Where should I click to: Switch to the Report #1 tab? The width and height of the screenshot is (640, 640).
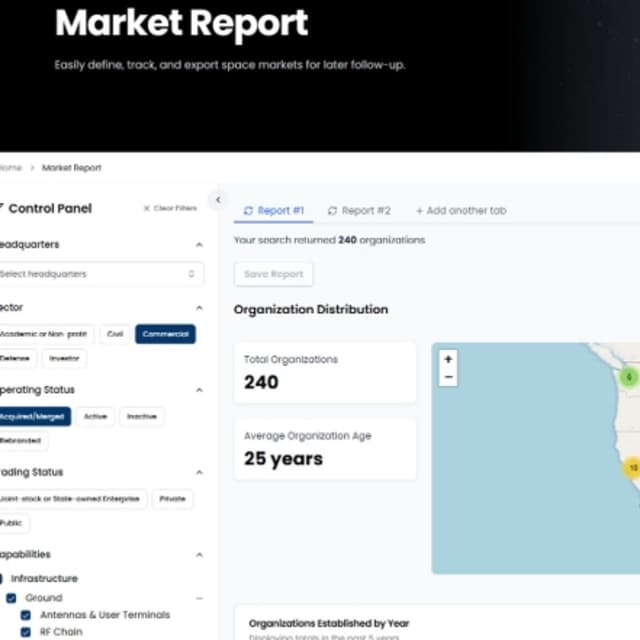[x=273, y=211]
